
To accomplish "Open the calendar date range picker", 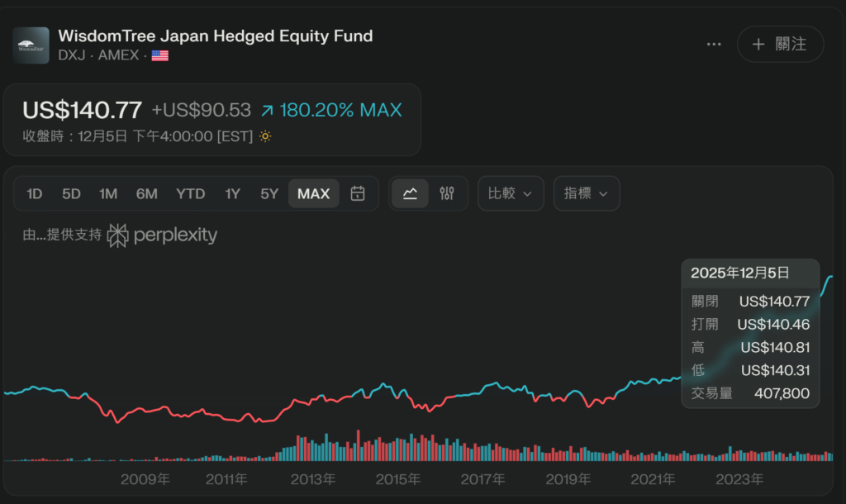I will pyautogui.click(x=358, y=193).
